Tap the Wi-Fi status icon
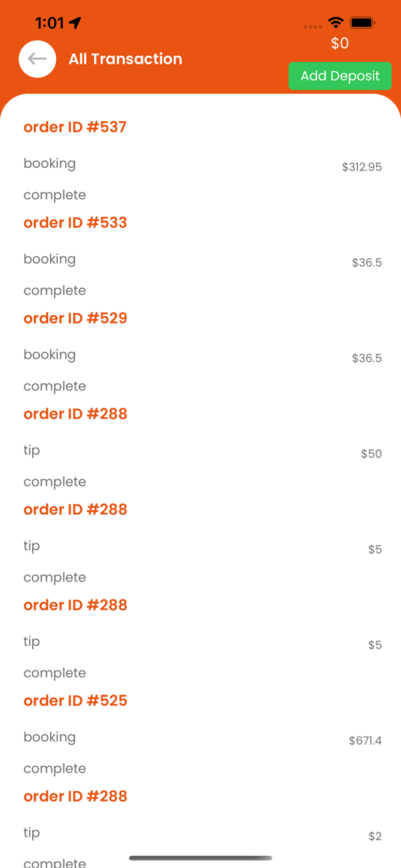This screenshot has width=401, height=868. click(336, 22)
